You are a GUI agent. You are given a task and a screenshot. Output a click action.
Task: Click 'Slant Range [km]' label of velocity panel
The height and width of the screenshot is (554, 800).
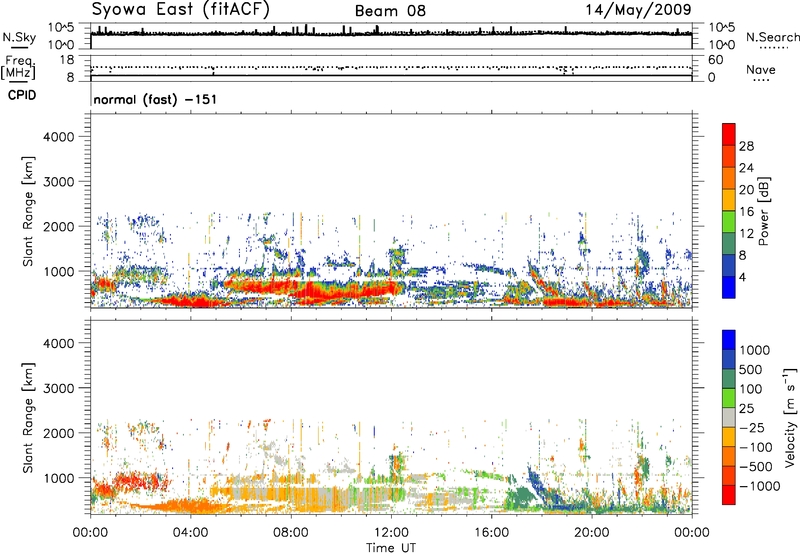29,417
